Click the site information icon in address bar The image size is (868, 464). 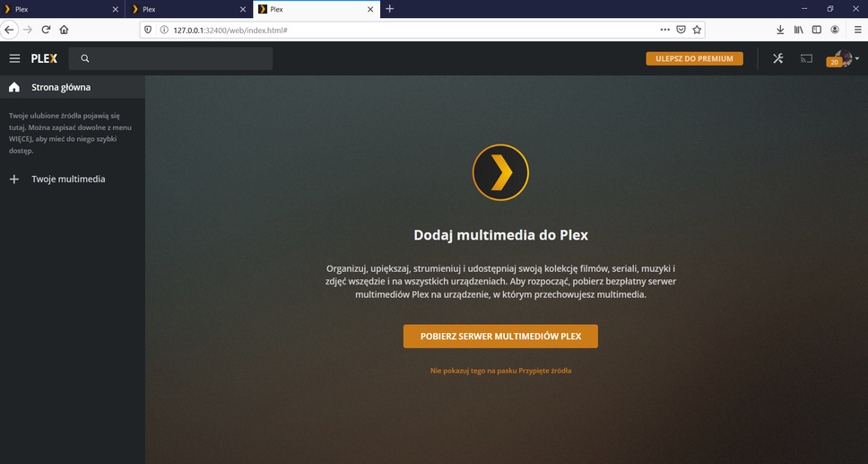[164, 30]
